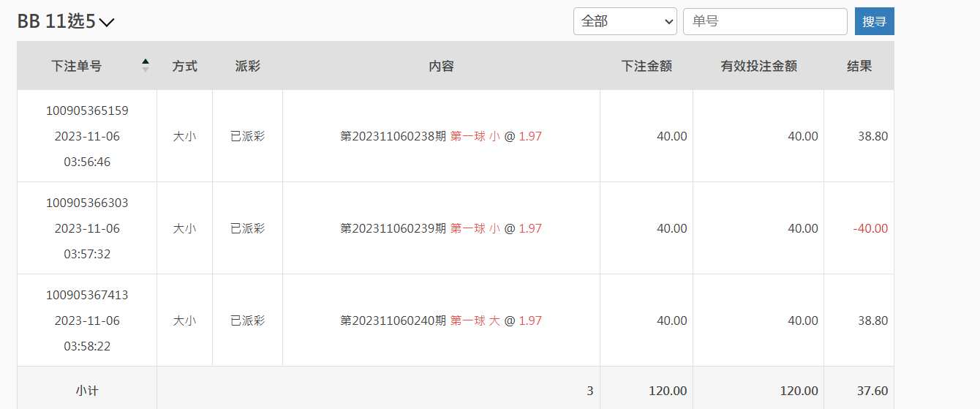This screenshot has width=980, height=409.
Task: Click the 派彩 column header
Action: coord(247,66)
